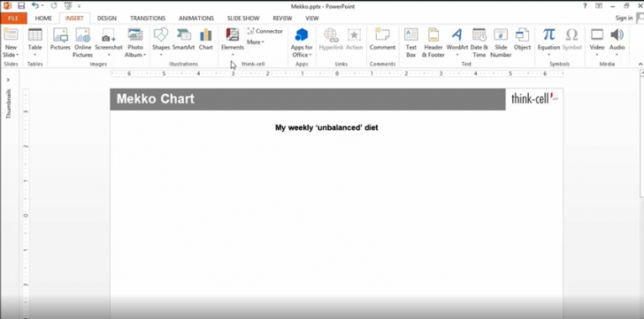The width and height of the screenshot is (644, 319).
Task: Click the think-cell logo on slide
Action: click(534, 98)
